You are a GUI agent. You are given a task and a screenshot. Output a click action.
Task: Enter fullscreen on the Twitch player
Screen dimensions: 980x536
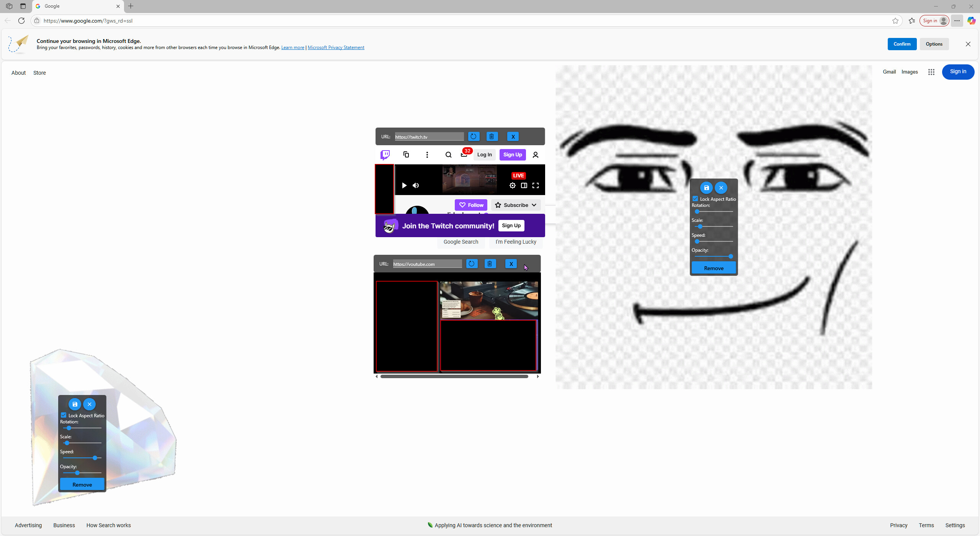tap(536, 185)
